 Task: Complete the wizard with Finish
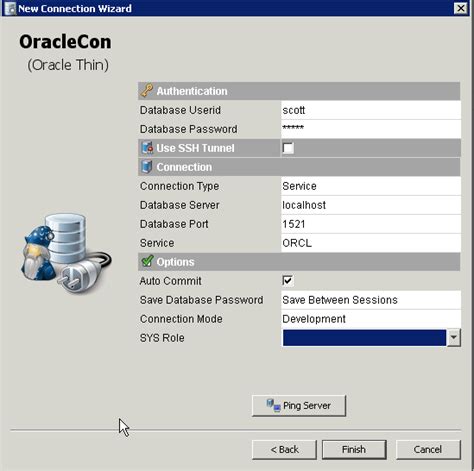tap(354, 449)
